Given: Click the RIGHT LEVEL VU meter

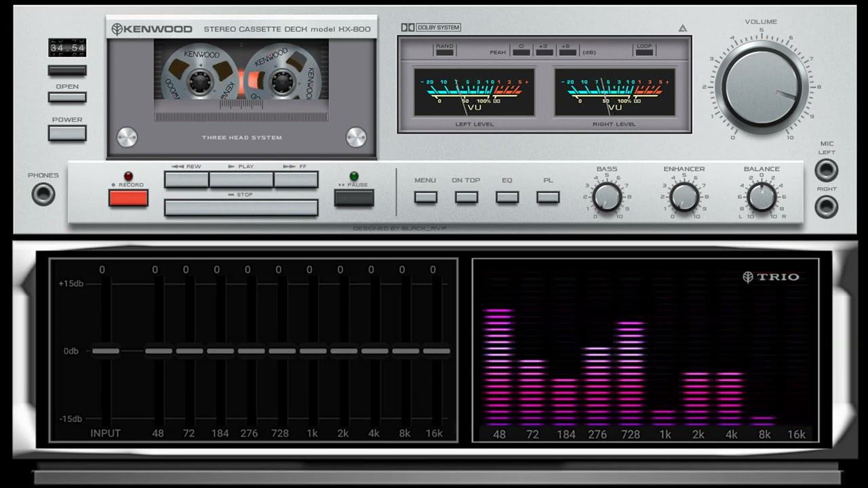Looking at the screenshot, I should (x=614, y=91).
